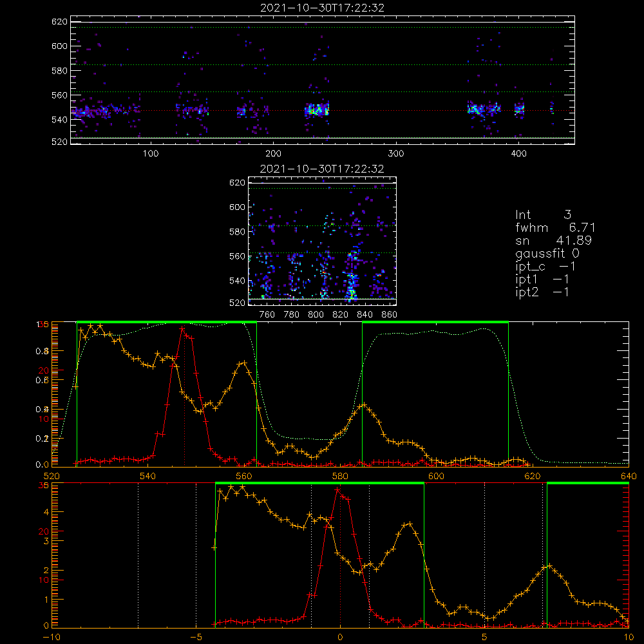Click x-axis label -5 on bottom profile plot
Screen dimensions: 644x644
196,638
